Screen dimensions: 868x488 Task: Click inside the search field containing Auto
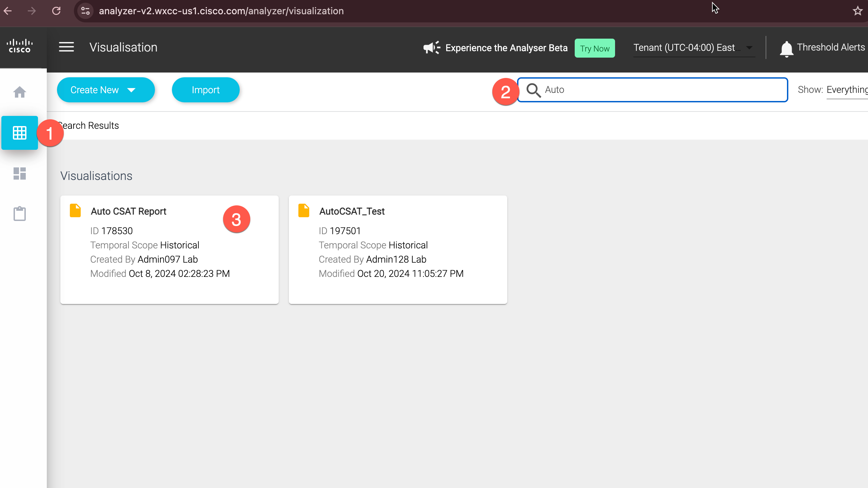(661, 90)
